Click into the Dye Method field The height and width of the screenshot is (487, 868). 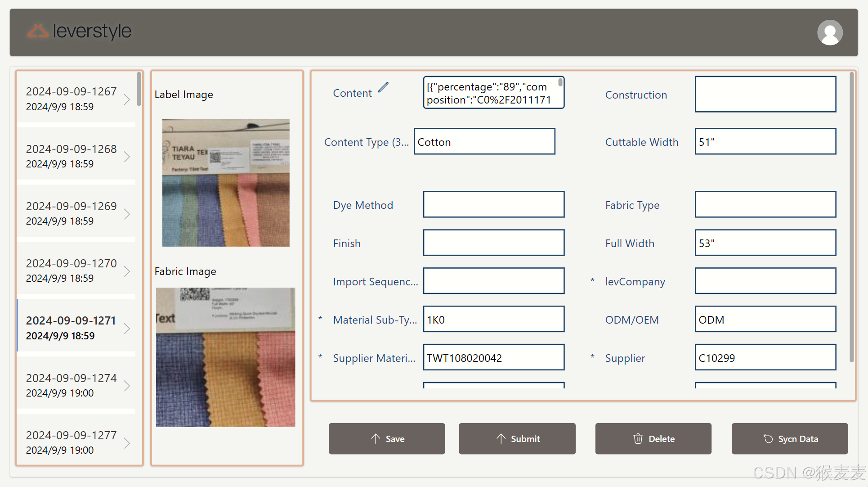(493, 205)
